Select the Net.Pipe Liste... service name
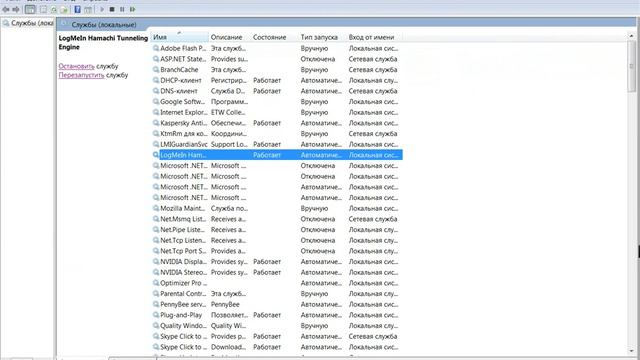Screen dimensions: 640x360 tap(182, 230)
